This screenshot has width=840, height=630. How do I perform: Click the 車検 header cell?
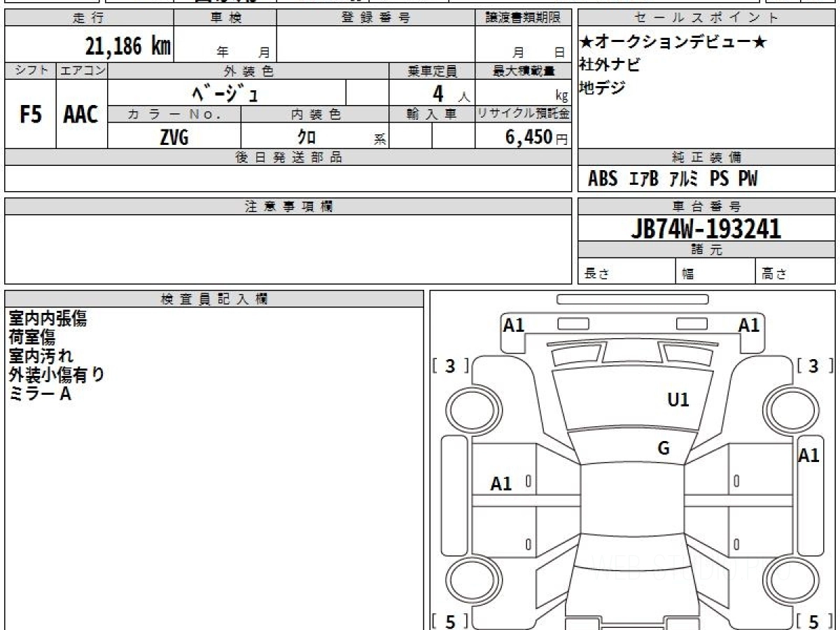pos(225,18)
